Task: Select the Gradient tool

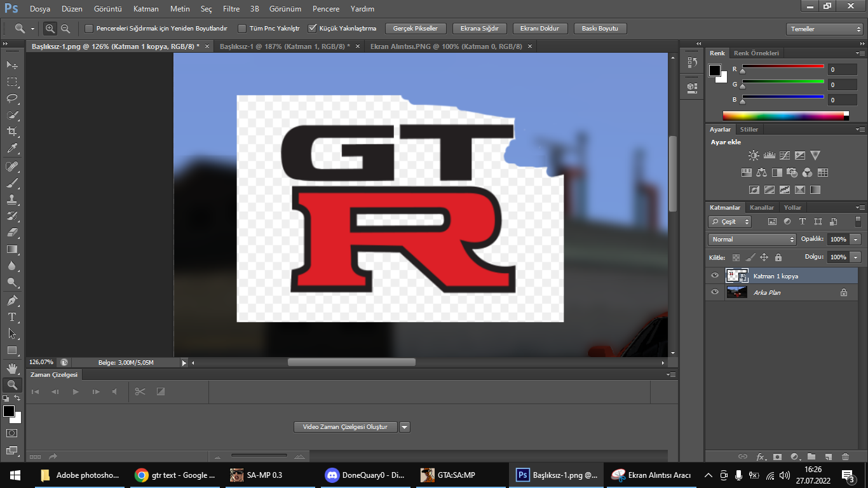Action: pos(12,249)
